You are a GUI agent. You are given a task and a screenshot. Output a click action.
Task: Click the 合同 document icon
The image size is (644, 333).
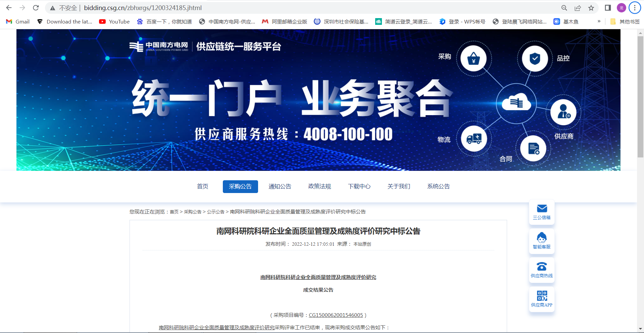pyautogui.click(x=533, y=148)
